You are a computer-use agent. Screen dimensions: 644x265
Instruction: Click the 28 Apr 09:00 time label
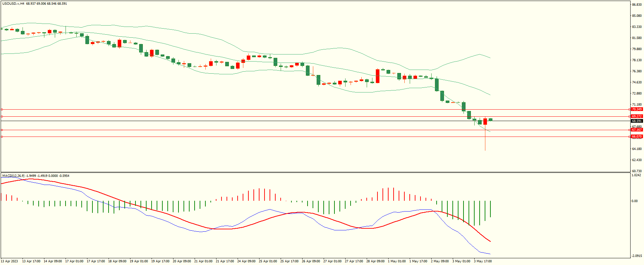pyautogui.click(x=375, y=261)
